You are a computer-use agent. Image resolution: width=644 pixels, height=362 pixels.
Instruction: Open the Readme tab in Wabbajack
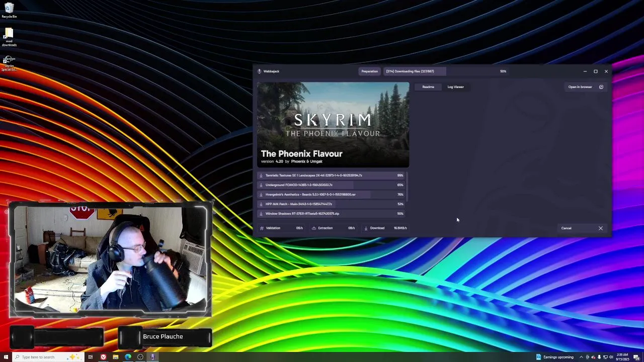click(x=428, y=87)
